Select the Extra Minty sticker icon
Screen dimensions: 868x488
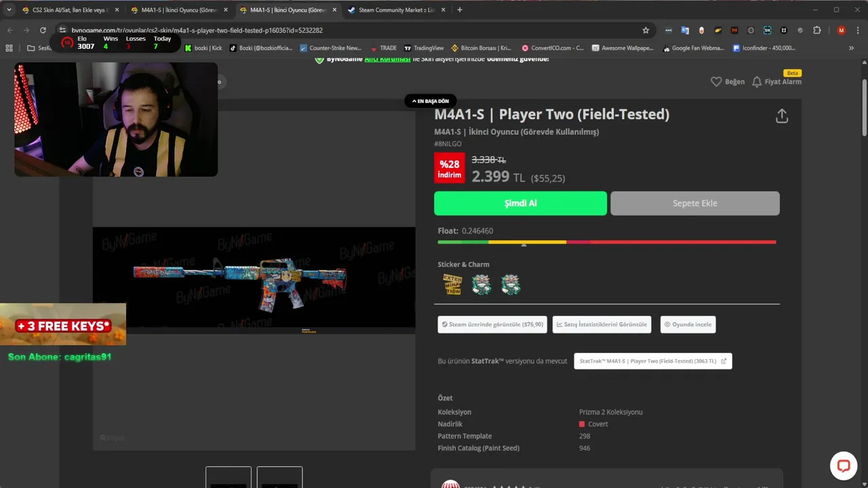pyautogui.click(x=452, y=285)
